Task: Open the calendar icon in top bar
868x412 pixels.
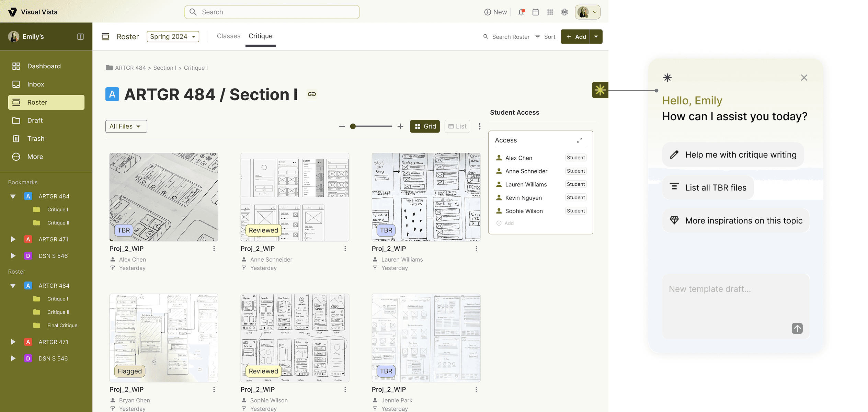Action: pyautogui.click(x=535, y=12)
